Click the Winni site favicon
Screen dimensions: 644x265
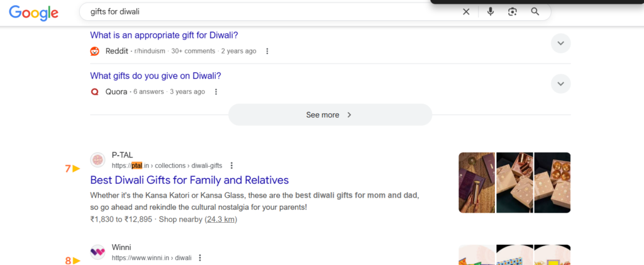coord(97,252)
